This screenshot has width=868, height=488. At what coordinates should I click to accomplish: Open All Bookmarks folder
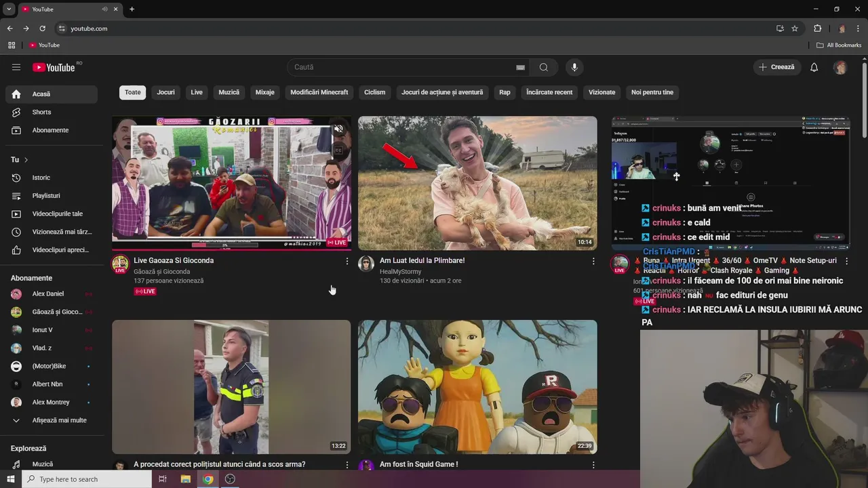[x=839, y=45]
